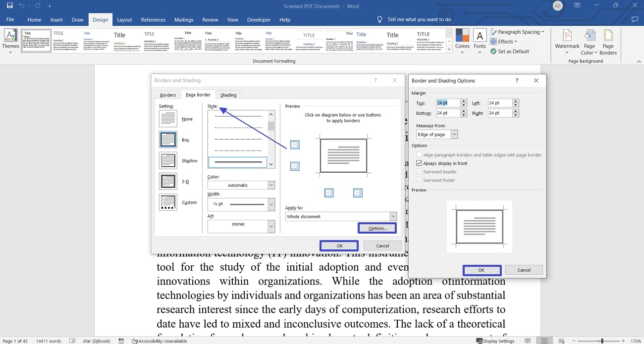The image size is (644, 344).
Task: Click the Options button
Action: (x=377, y=228)
